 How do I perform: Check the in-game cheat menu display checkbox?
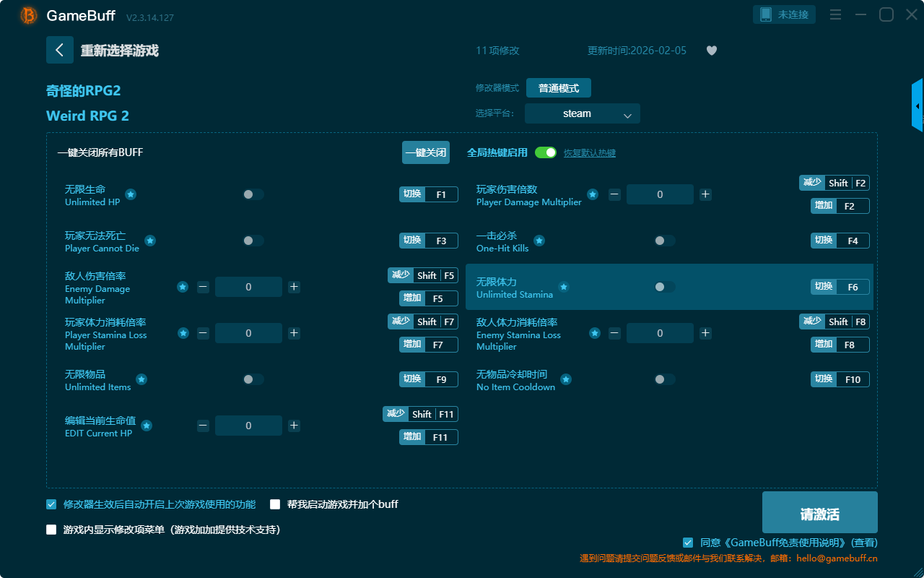[51, 530]
